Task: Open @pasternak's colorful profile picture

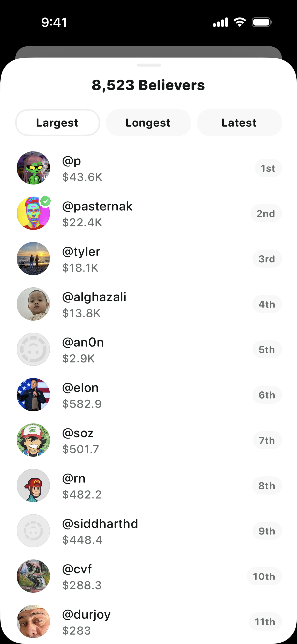Action: point(33,213)
